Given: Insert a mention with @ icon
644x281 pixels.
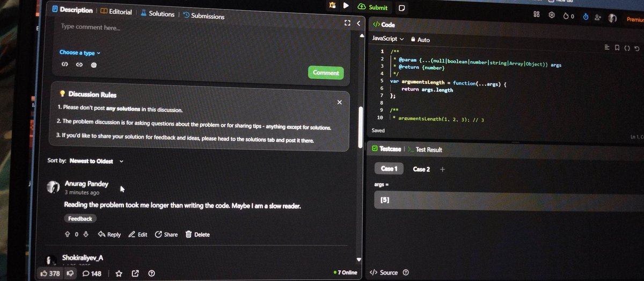Looking at the screenshot, I should (x=93, y=66).
